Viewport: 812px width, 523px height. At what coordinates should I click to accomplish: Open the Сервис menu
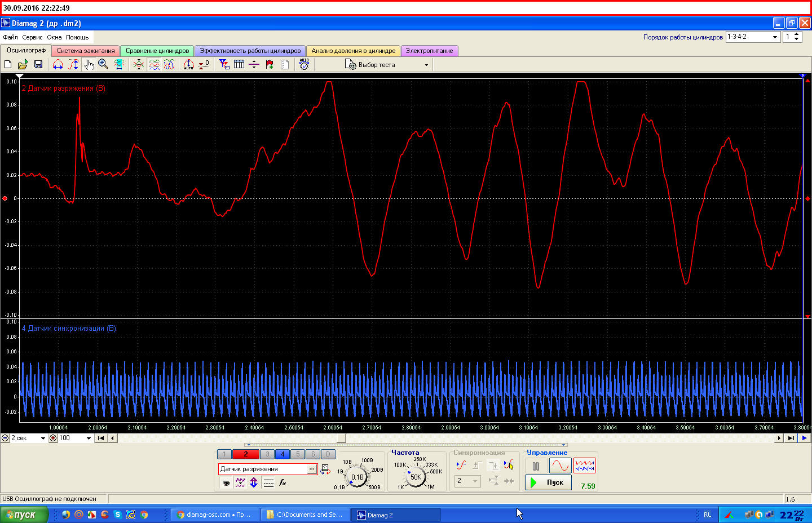pos(32,37)
